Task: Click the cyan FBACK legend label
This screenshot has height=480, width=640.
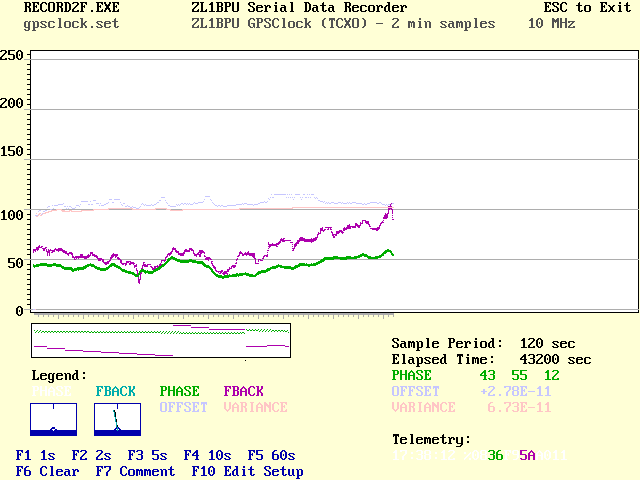Action: pyautogui.click(x=116, y=391)
